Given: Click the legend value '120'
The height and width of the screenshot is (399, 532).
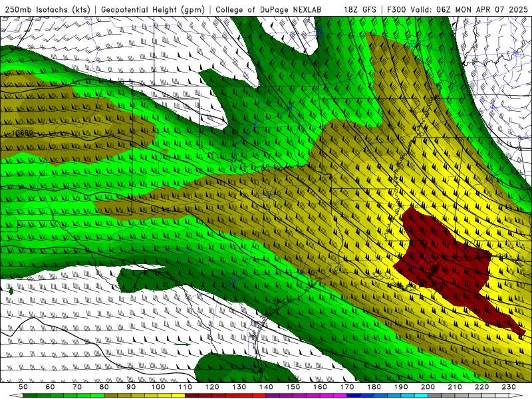Looking at the screenshot, I should tap(212, 387).
